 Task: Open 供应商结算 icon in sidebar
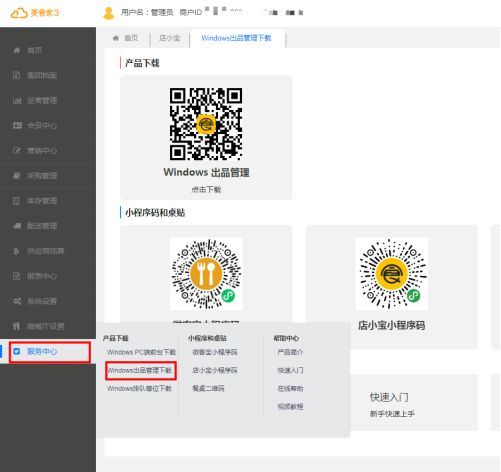[x=16, y=251]
